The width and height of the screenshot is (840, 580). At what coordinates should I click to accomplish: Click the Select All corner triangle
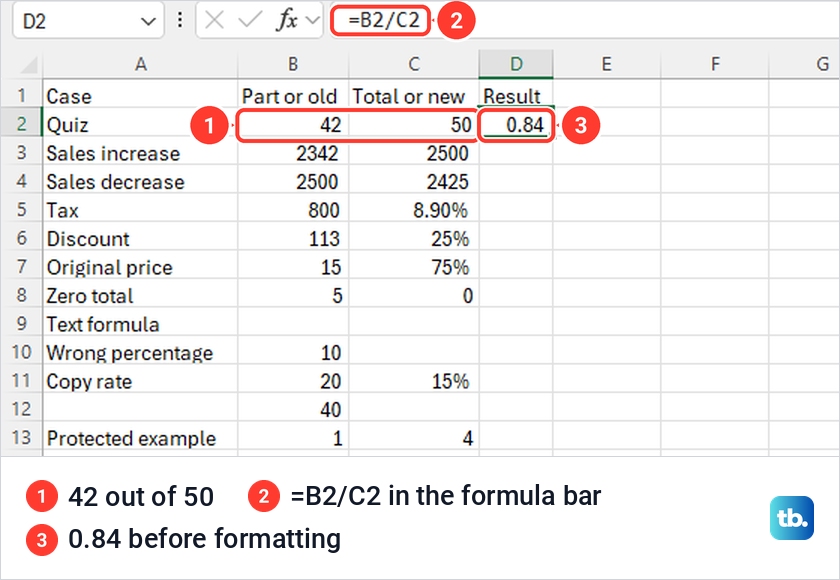point(28,65)
